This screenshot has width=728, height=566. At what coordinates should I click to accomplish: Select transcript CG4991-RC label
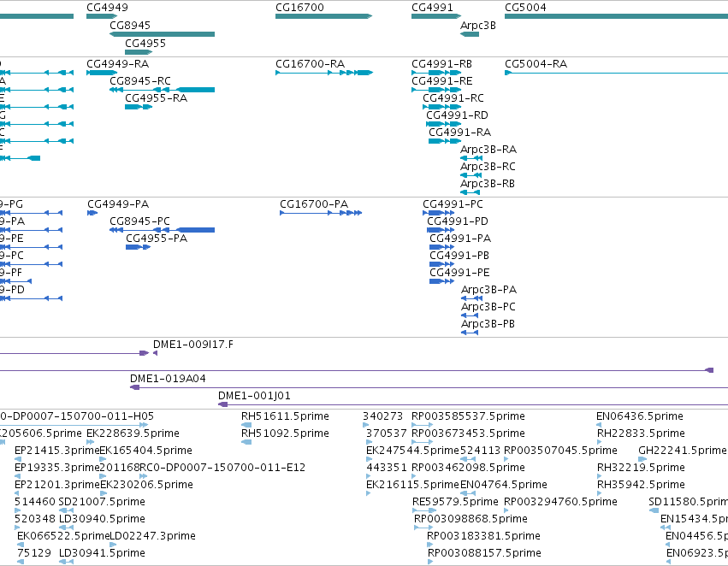point(453,98)
